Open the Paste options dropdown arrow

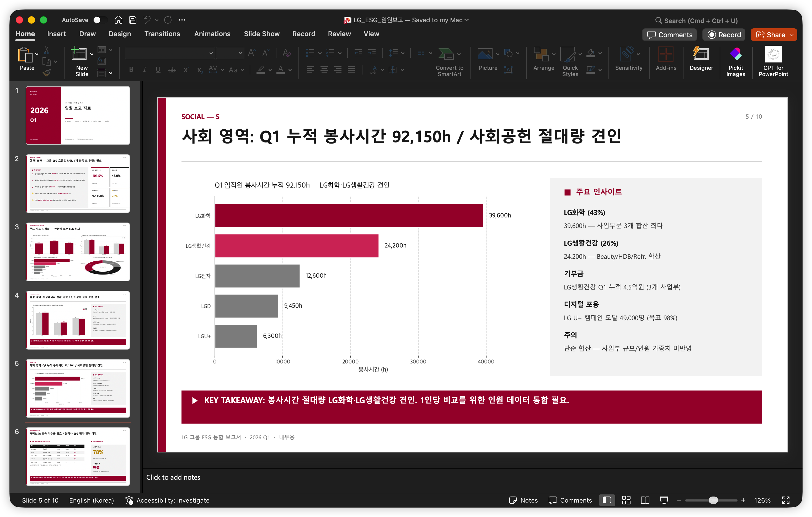point(37,54)
